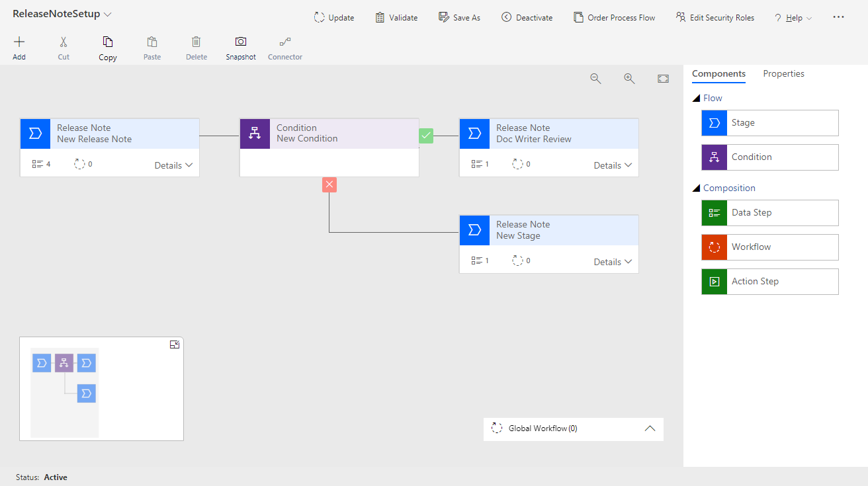Click the fit to canvas icon
The image size is (868, 486).
[663, 79]
